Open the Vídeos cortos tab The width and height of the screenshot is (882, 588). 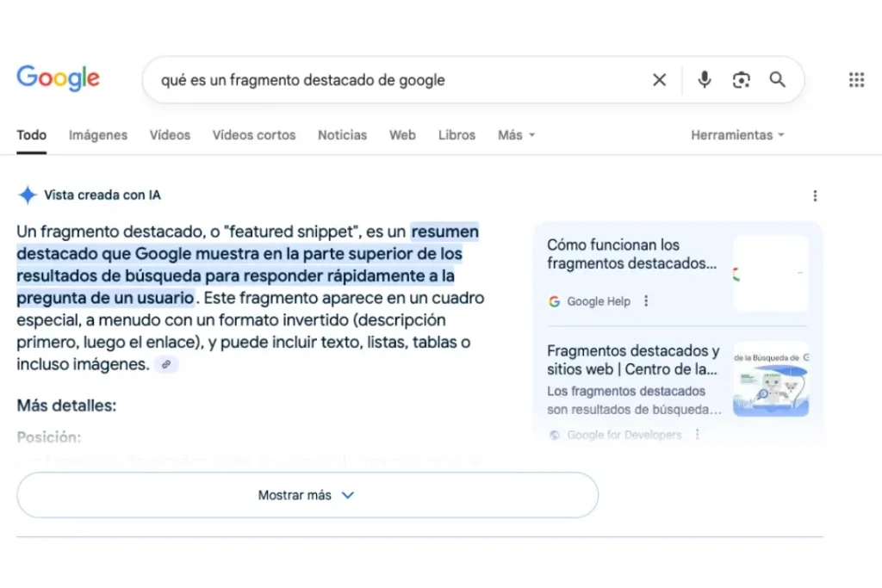(254, 135)
